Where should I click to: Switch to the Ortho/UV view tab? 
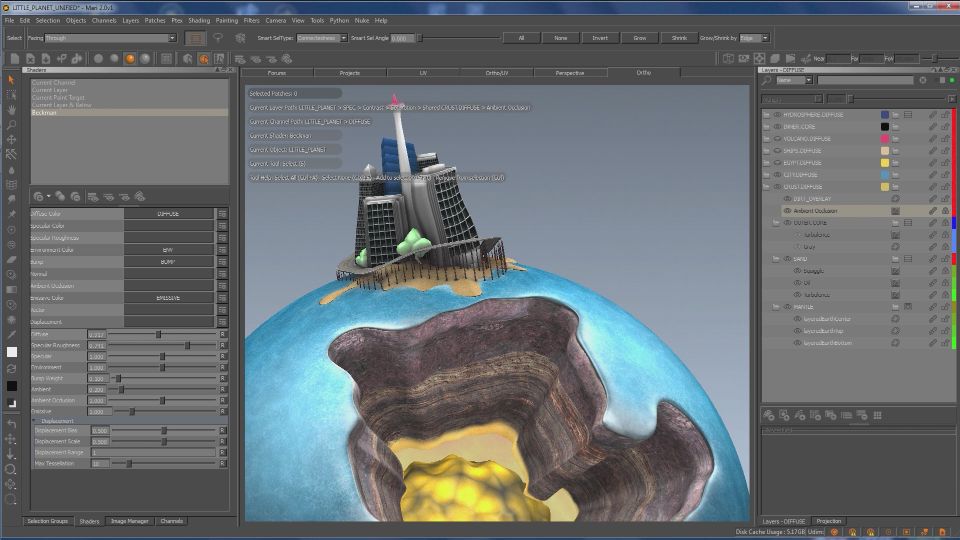tap(497, 73)
